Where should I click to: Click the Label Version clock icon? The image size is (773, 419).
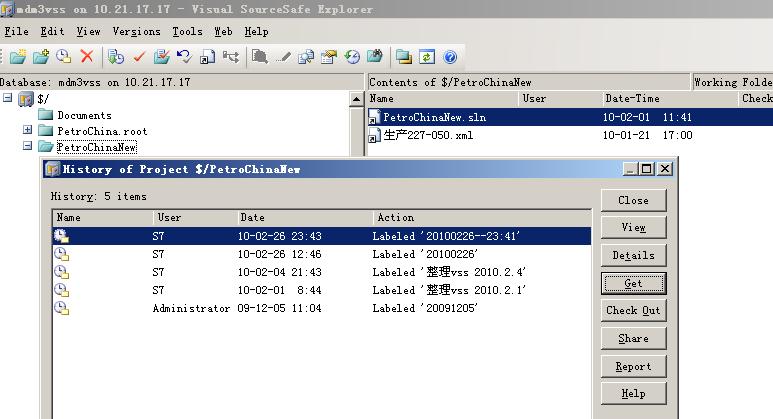[x=64, y=57]
